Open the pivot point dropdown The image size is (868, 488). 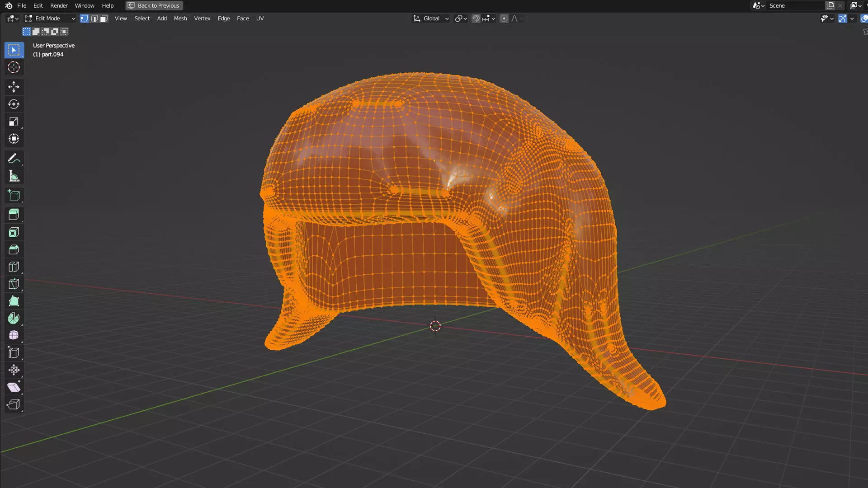(x=461, y=19)
